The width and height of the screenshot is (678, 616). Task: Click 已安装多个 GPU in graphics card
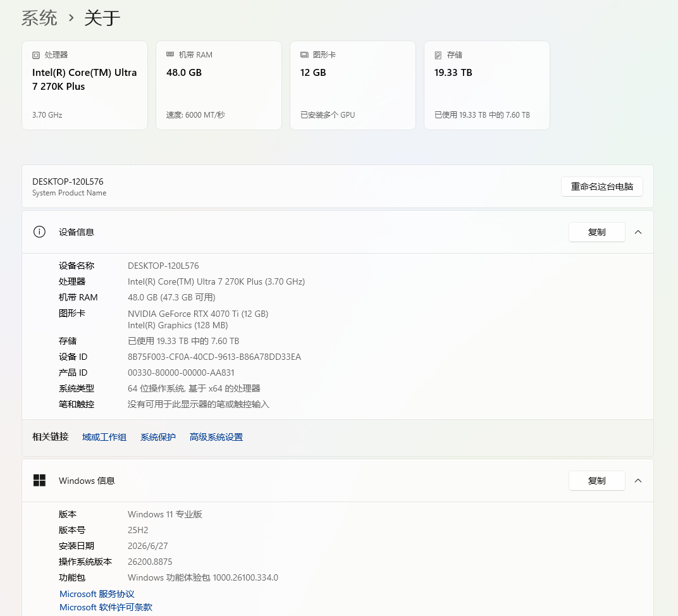point(328,115)
